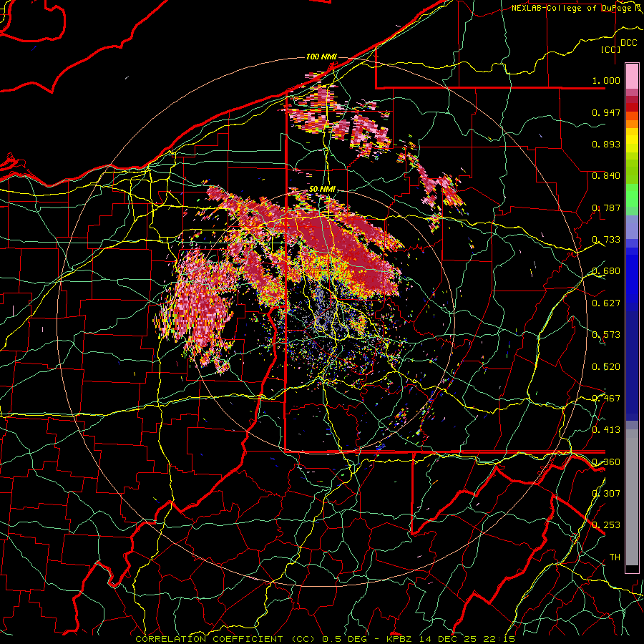Screen dimensions: 644x644
Task: Select the 0.413 scale value
Action: click(x=606, y=430)
